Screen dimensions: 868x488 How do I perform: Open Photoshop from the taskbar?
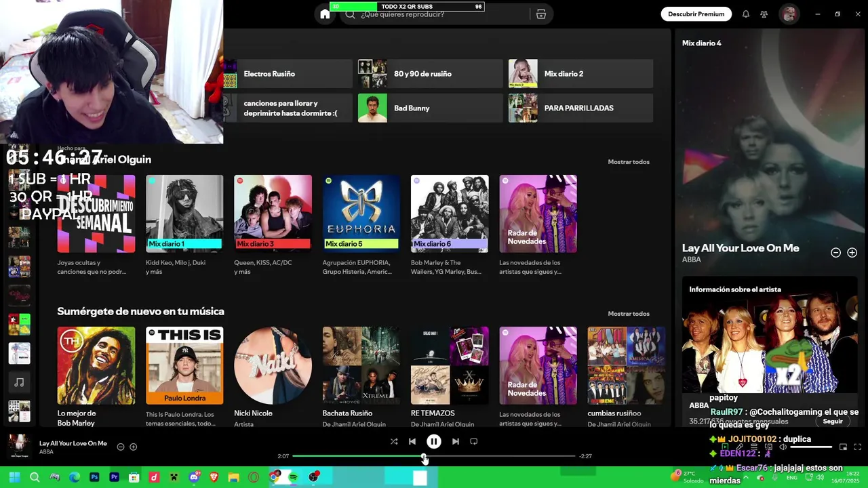[x=94, y=477]
